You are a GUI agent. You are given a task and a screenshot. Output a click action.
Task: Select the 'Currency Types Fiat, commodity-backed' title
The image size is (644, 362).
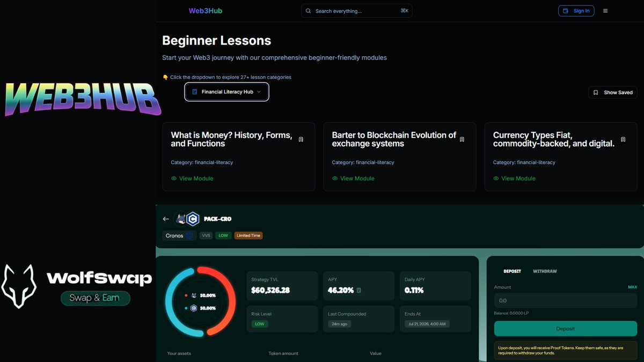[554, 139]
